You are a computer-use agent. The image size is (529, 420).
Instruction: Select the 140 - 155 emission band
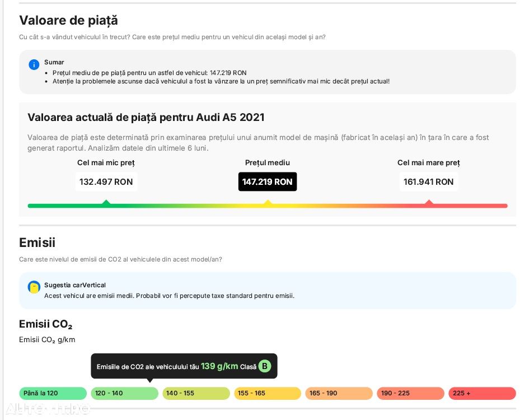coord(196,393)
